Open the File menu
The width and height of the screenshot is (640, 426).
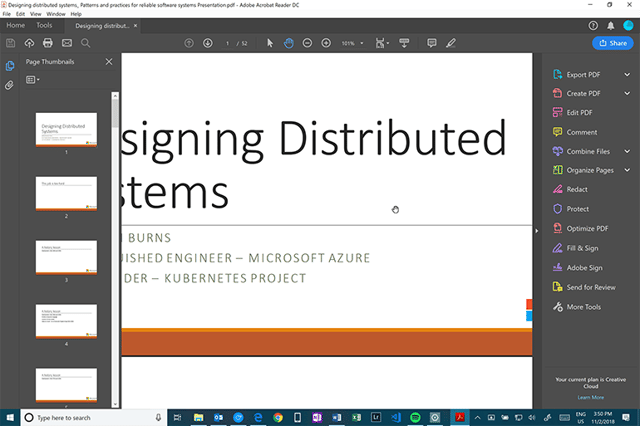pyautogui.click(x=7, y=14)
